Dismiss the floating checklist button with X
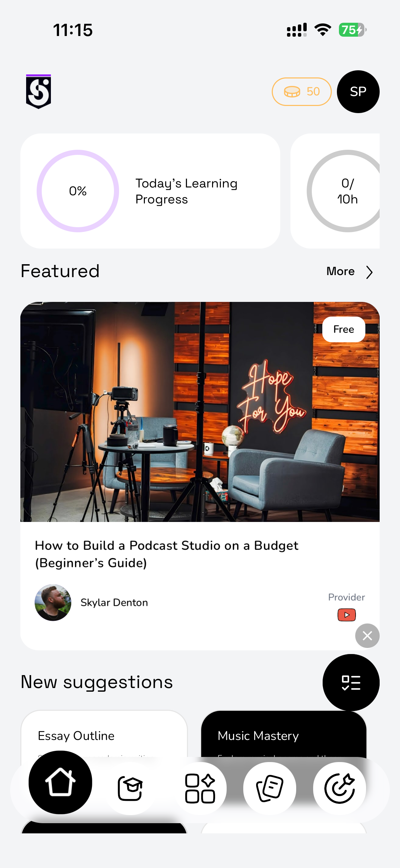The width and height of the screenshot is (400, 868). (x=367, y=636)
